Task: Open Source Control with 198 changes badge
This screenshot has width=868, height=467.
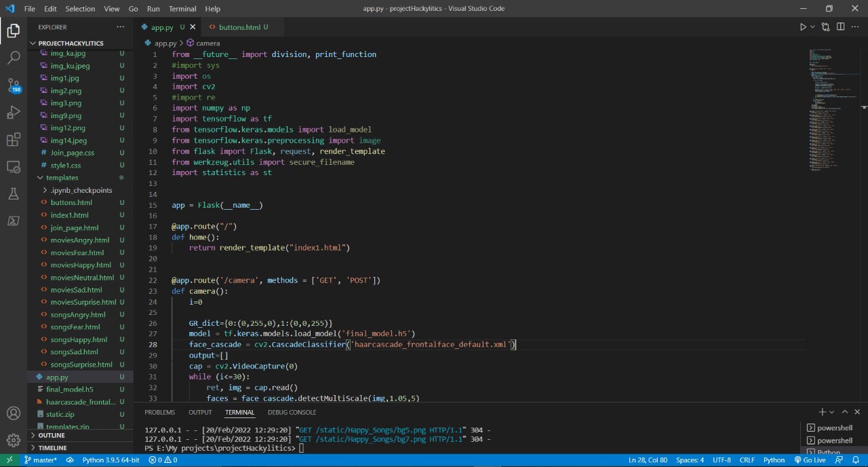Action: pos(14,86)
